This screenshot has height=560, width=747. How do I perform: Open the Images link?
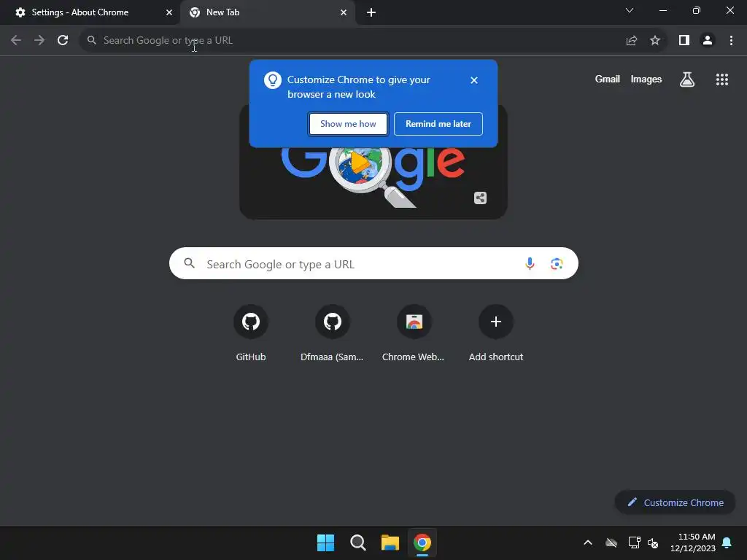(646, 79)
